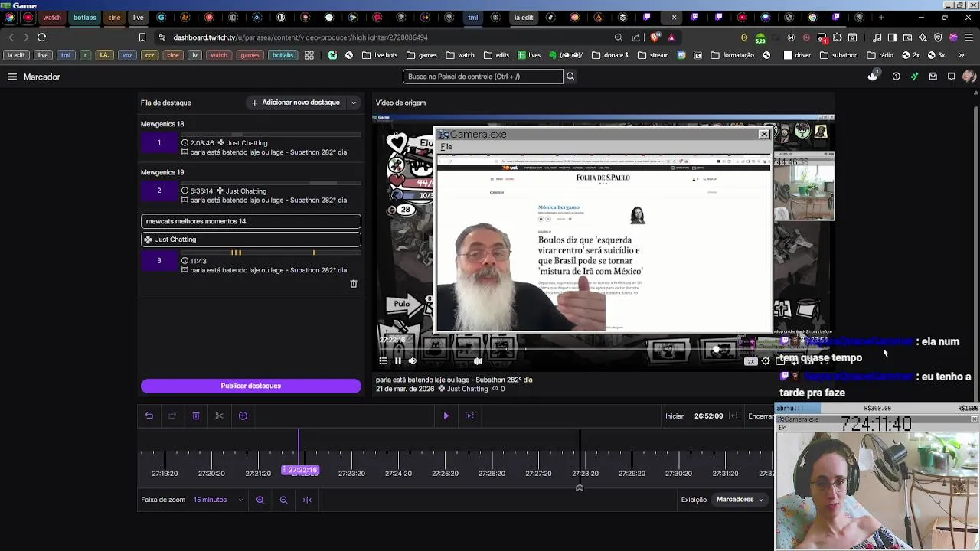The image size is (980, 551).
Task: Click Adicionar novo destaque
Action: [296, 103]
